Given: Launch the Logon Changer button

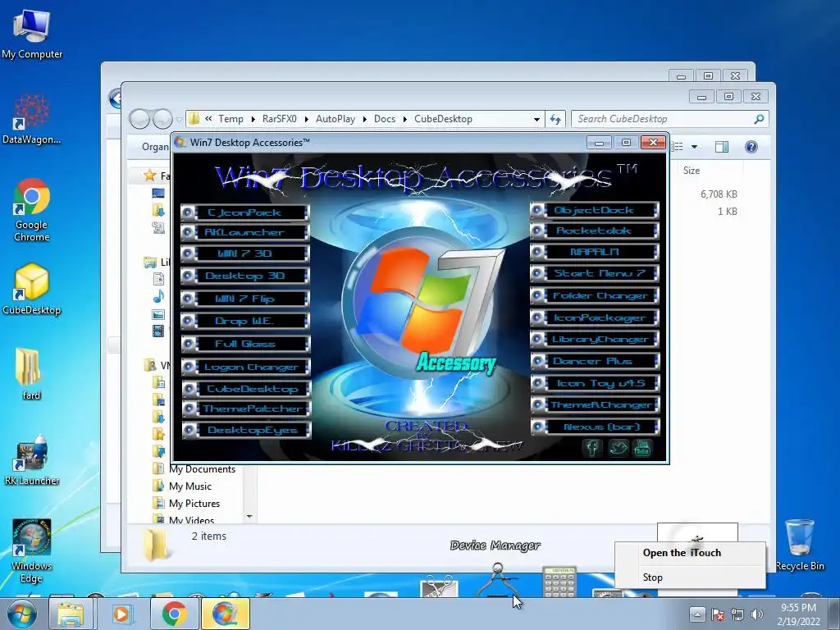Looking at the screenshot, I should pos(246,367).
